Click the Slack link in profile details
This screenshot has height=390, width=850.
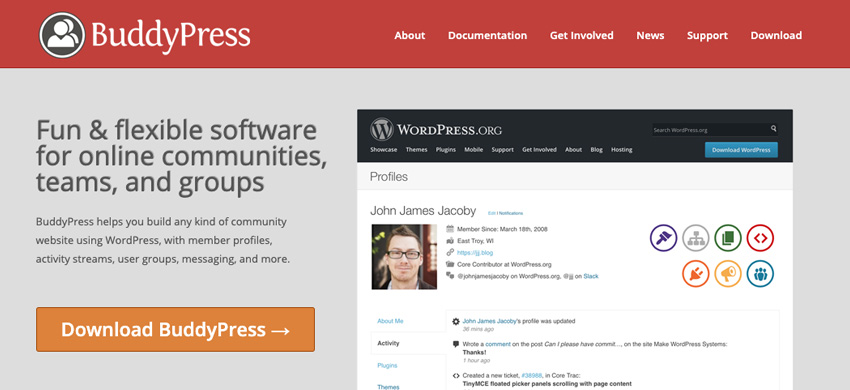(x=591, y=276)
